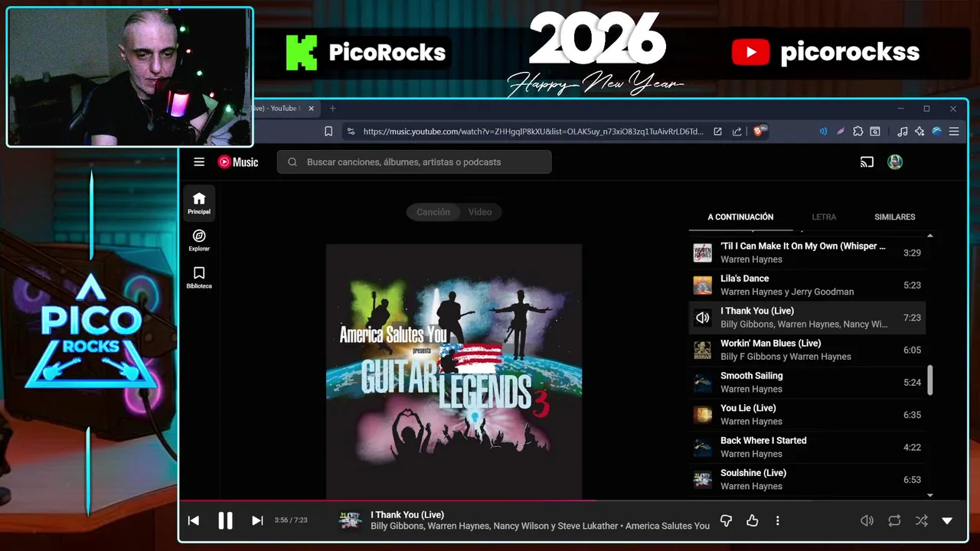Open the YouTube Music hamburger guide menu

pyautogui.click(x=199, y=162)
